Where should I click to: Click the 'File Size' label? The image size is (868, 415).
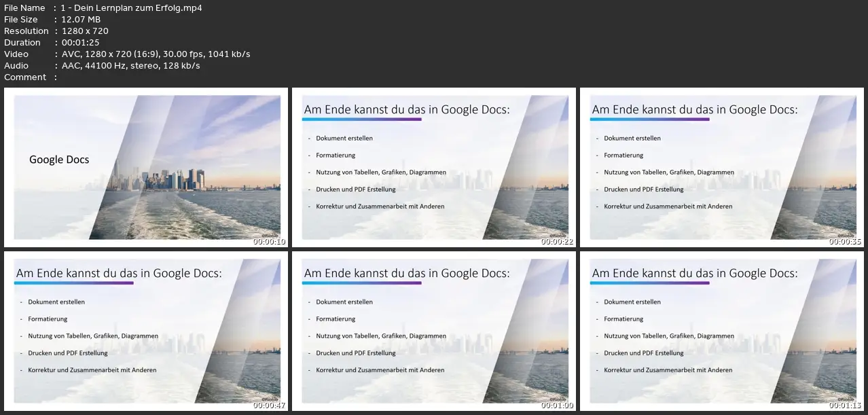coord(21,20)
